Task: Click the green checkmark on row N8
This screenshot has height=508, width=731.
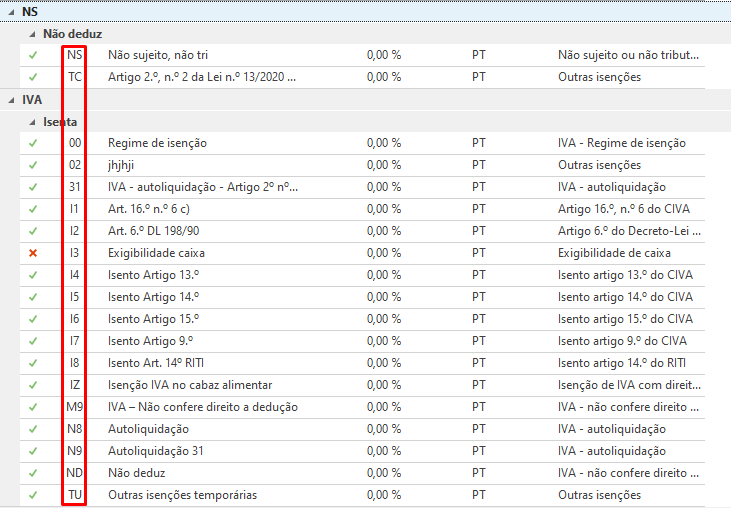Action: 33,429
